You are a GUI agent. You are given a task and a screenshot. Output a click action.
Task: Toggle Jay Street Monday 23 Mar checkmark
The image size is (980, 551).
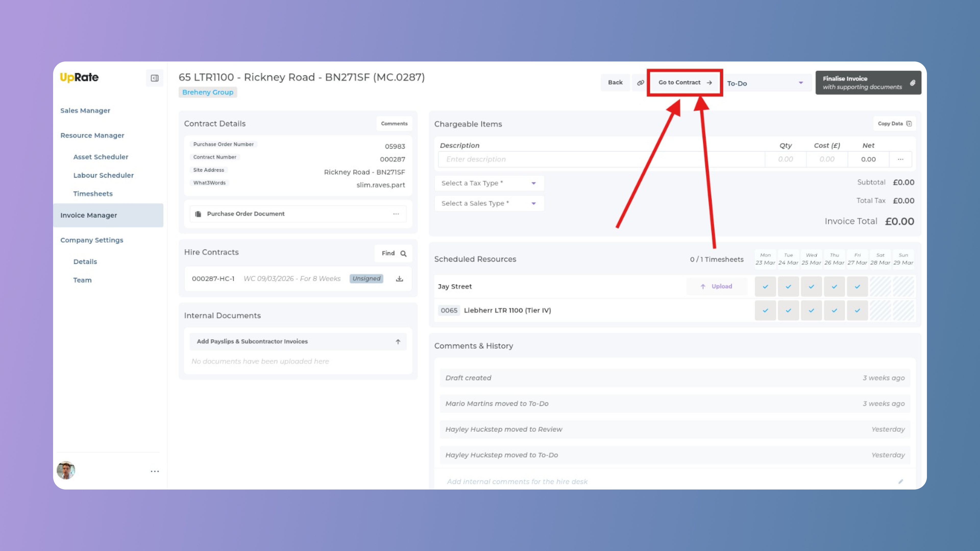[765, 287]
